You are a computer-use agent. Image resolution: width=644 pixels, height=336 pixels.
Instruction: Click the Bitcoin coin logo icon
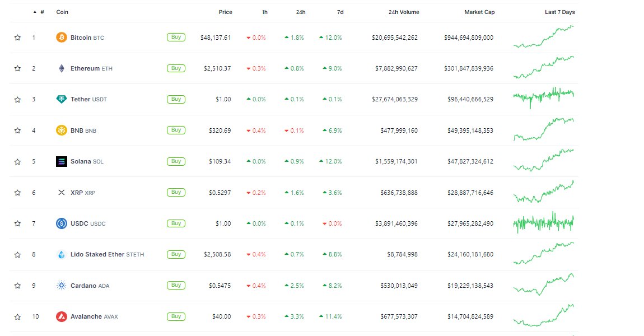tap(61, 38)
